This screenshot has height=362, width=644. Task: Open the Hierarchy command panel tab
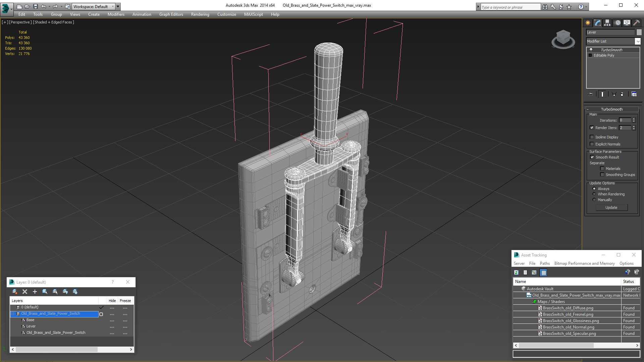tap(607, 23)
